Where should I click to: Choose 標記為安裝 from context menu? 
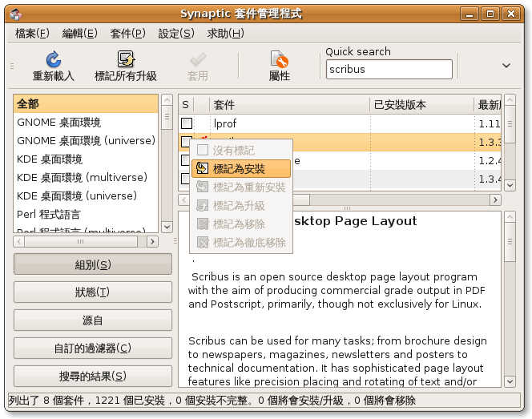coord(241,168)
